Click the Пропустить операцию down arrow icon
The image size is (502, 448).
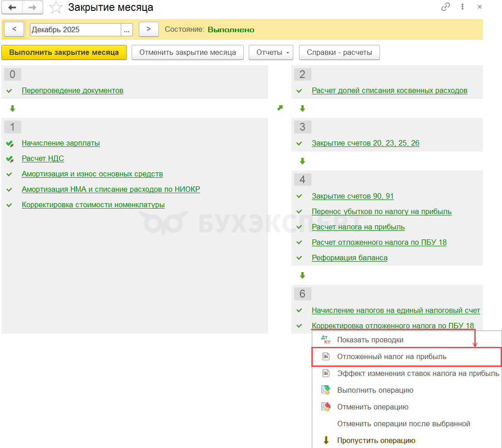coord(325,440)
